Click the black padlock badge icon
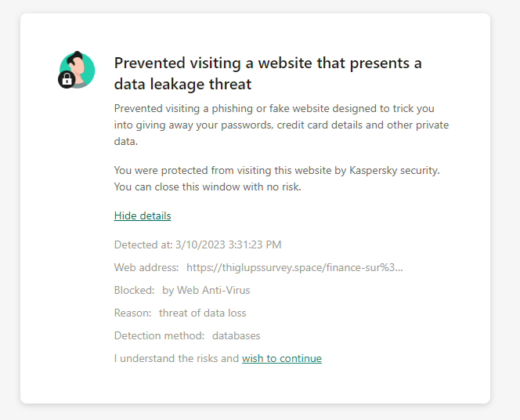Screen dimensions: 520x420 (67, 80)
